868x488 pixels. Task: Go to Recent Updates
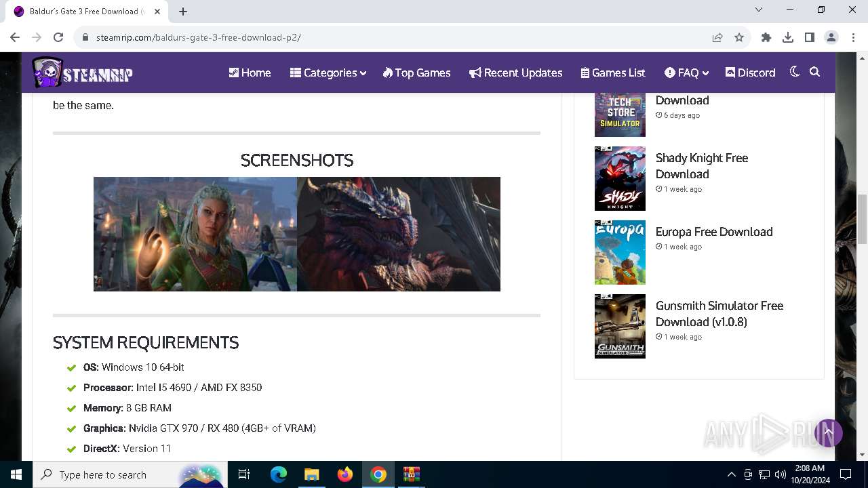click(515, 73)
